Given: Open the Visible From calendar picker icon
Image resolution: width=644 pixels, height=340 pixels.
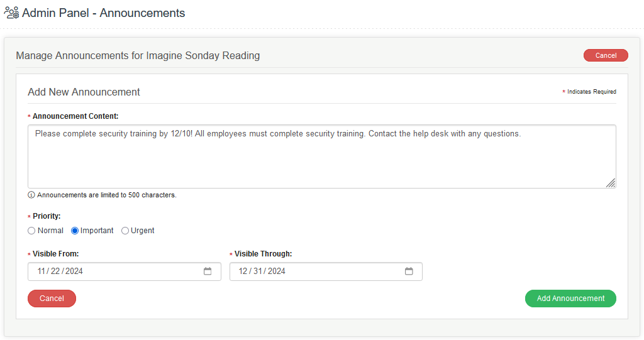Looking at the screenshot, I should point(208,271).
